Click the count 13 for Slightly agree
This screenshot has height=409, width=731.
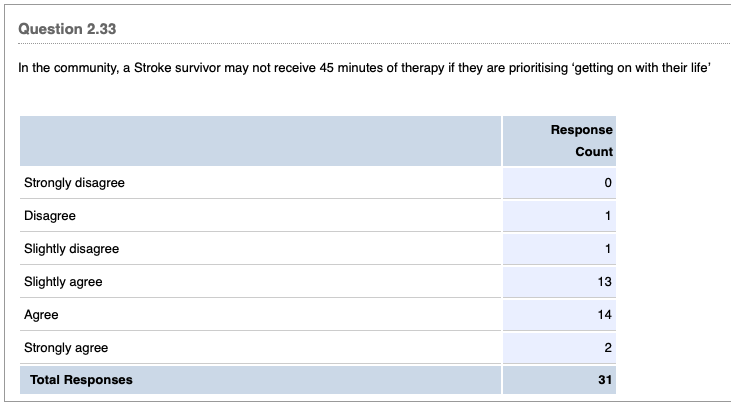(604, 282)
